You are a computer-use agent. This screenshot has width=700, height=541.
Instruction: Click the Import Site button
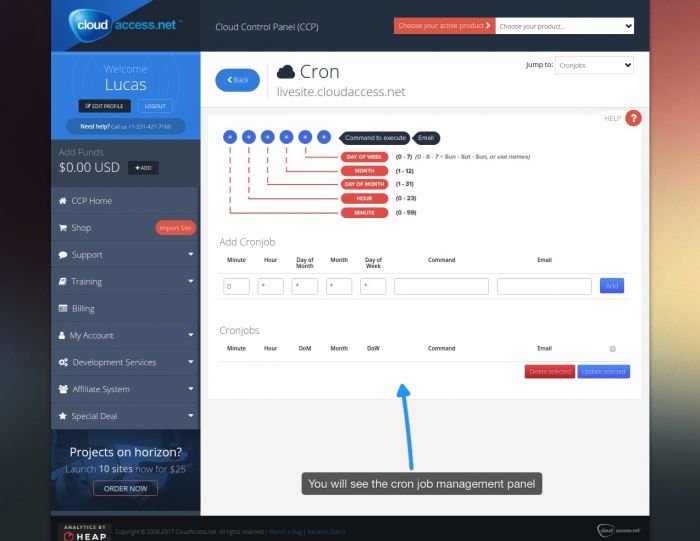click(175, 228)
